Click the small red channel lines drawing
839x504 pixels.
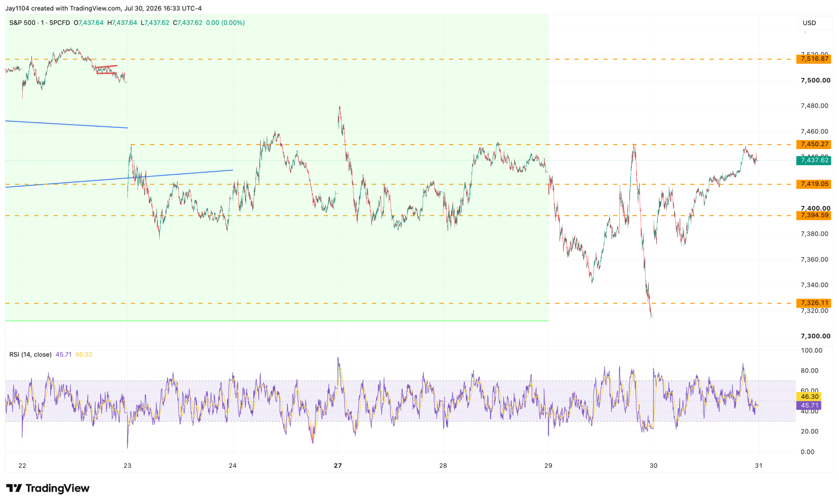(x=106, y=69)
